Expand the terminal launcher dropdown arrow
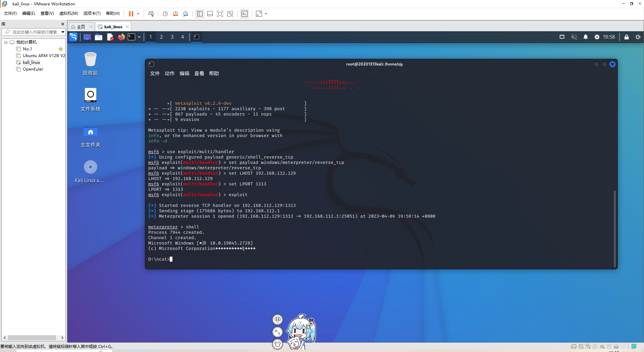This screenshot has width=644, height=352. [x=139, y=37]
